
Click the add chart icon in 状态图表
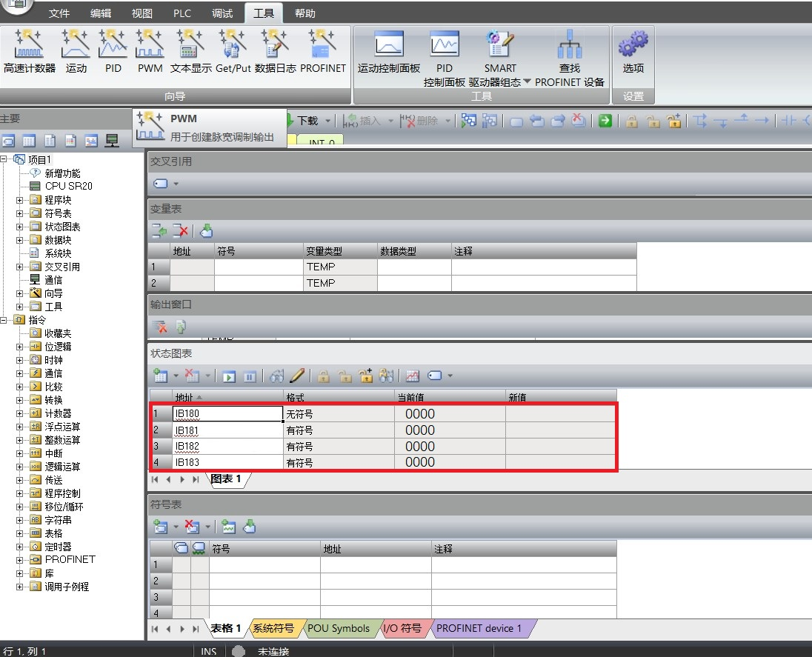[x=160, y=376]
